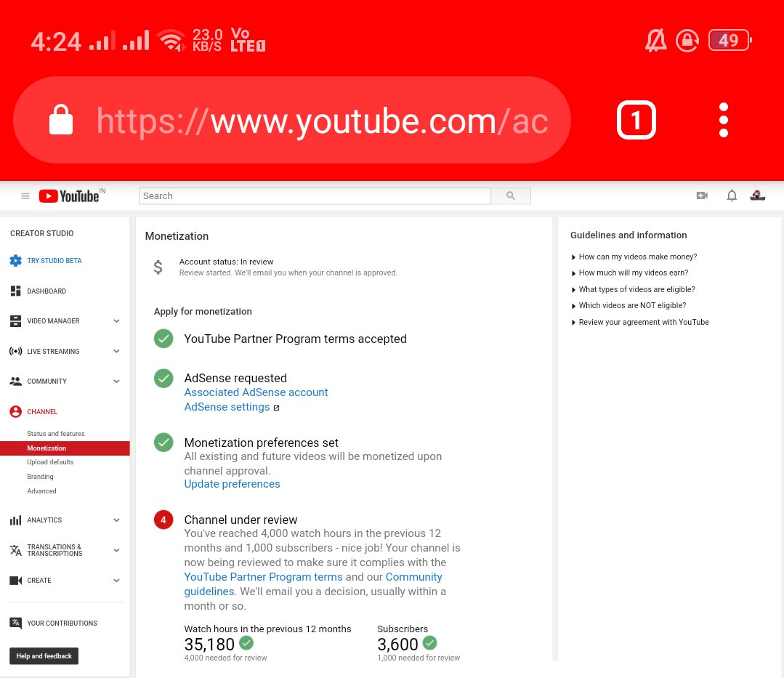Image resolution: width=784 pixels, height=678 pixels.
Task: Click green check beside Partner Program terms accepted
Action: (x=163, y=339)
